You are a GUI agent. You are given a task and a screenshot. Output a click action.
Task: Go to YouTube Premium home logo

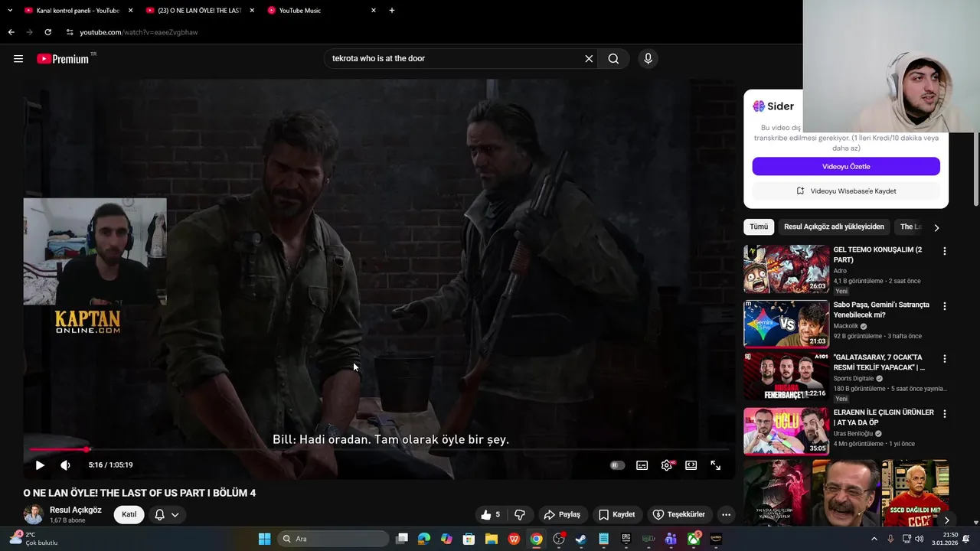point(63,59)
